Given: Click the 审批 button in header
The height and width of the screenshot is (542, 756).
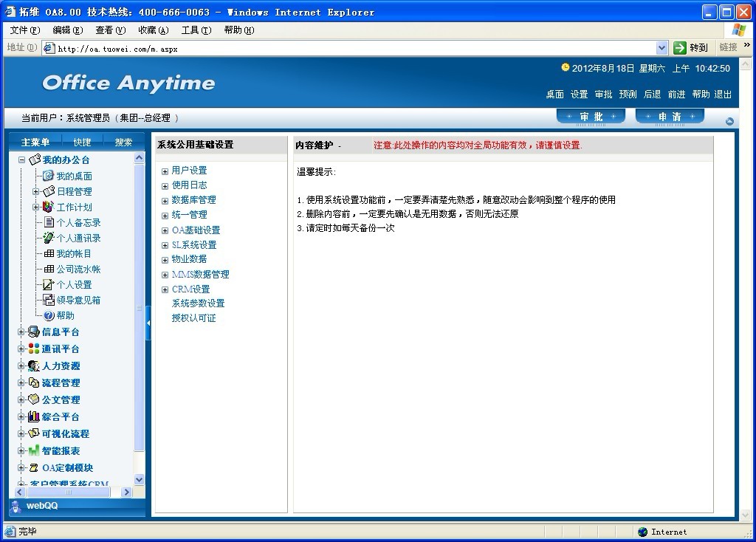Looking at the screenshot, I should tap(591, 117).
